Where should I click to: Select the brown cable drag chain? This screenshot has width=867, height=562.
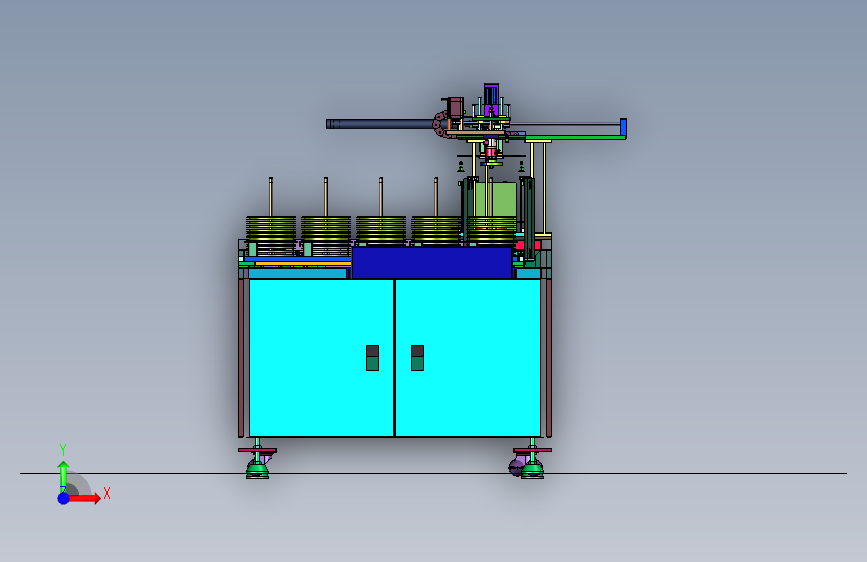440,124
